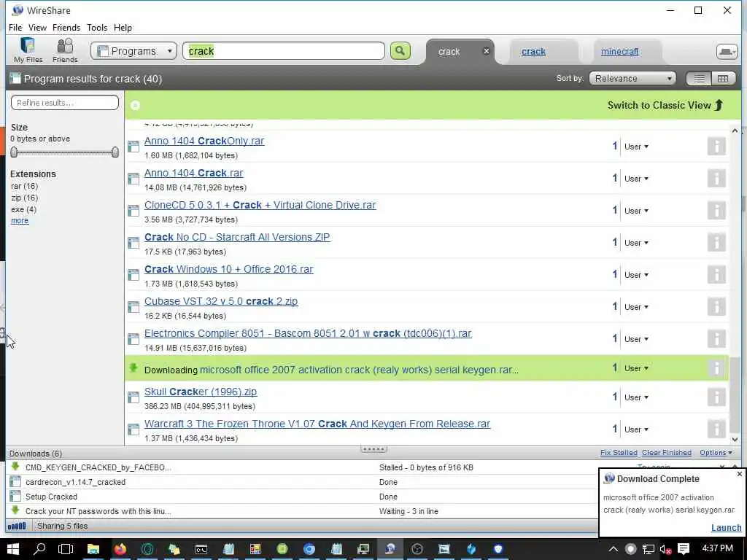Show info for Electronics Compiler row

(716, 338)
